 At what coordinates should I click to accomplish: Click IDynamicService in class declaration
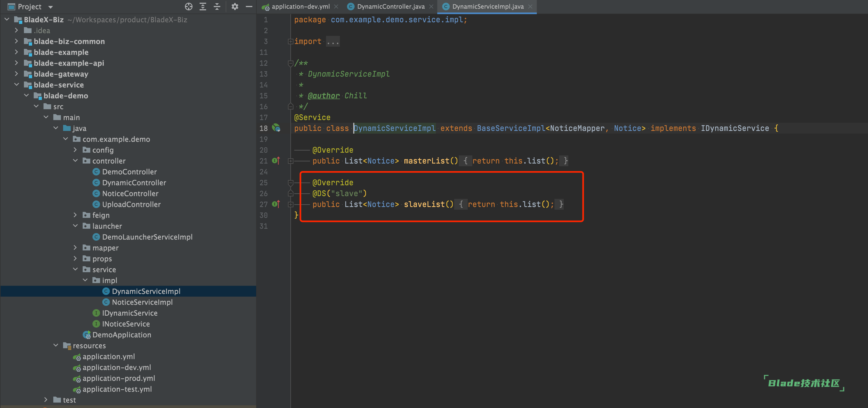(735, 128)
